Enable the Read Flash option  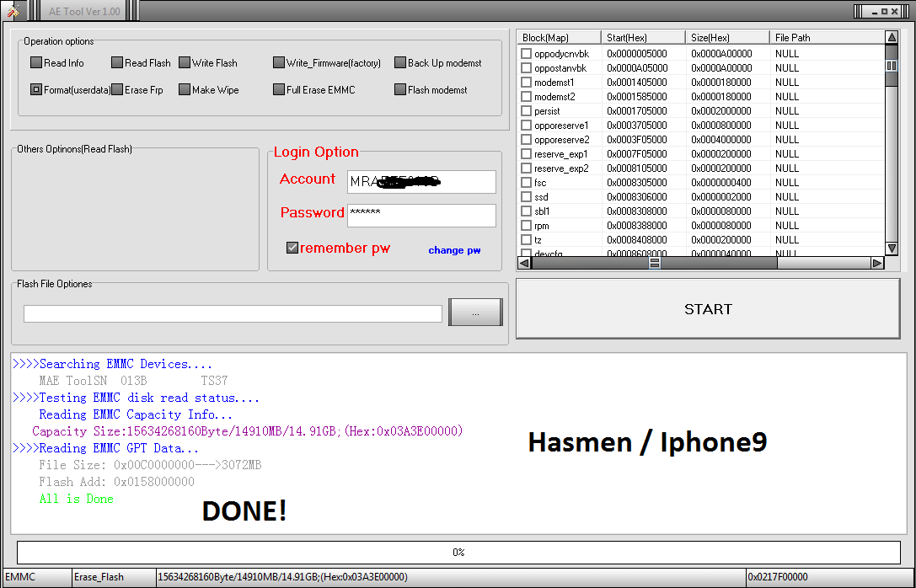coord(117,62)
